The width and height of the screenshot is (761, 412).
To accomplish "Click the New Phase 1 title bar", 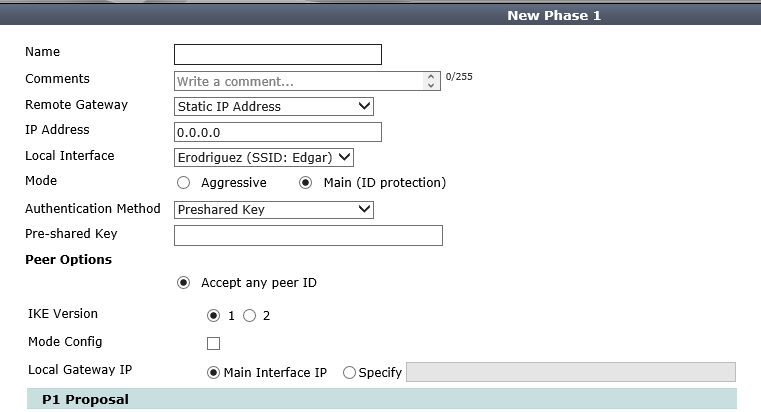I will click(x=553, y=15).
